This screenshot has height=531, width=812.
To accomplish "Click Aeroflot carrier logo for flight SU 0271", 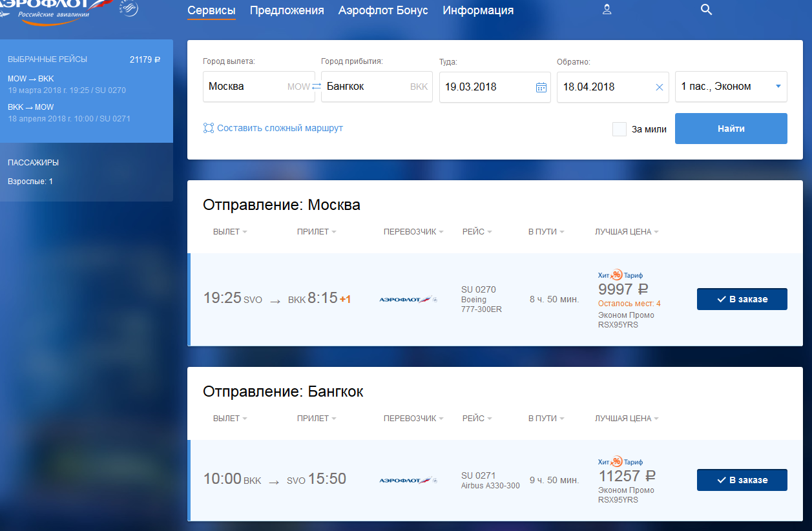I will 408,480.
